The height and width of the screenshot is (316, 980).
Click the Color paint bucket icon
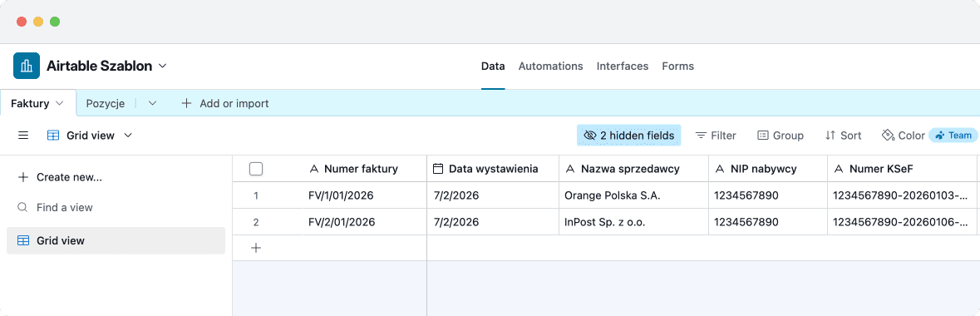(x=888, y=136)
